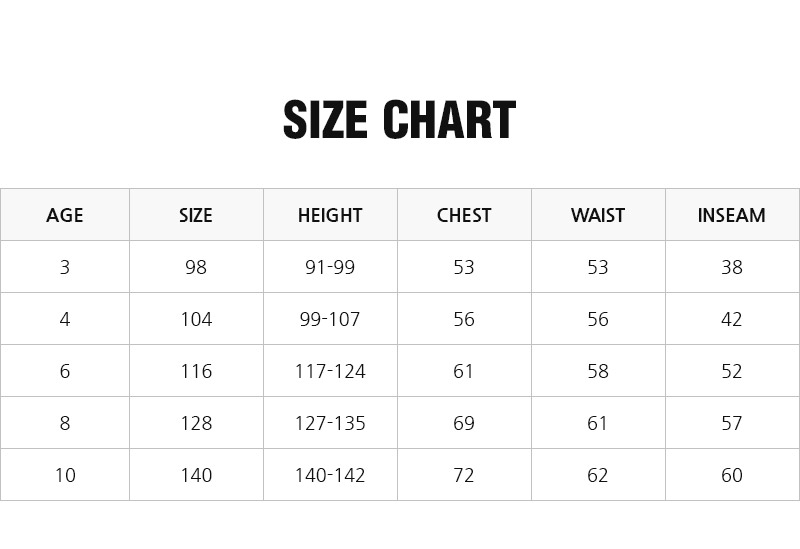
Task: Select the HEIGHT column header
Action: point(330,215)
